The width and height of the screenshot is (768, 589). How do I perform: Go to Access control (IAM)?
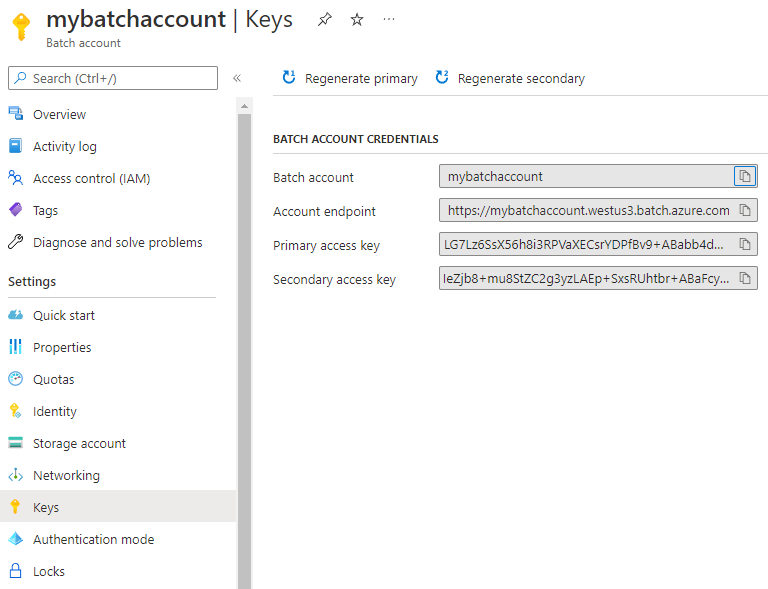click(91, 178)
